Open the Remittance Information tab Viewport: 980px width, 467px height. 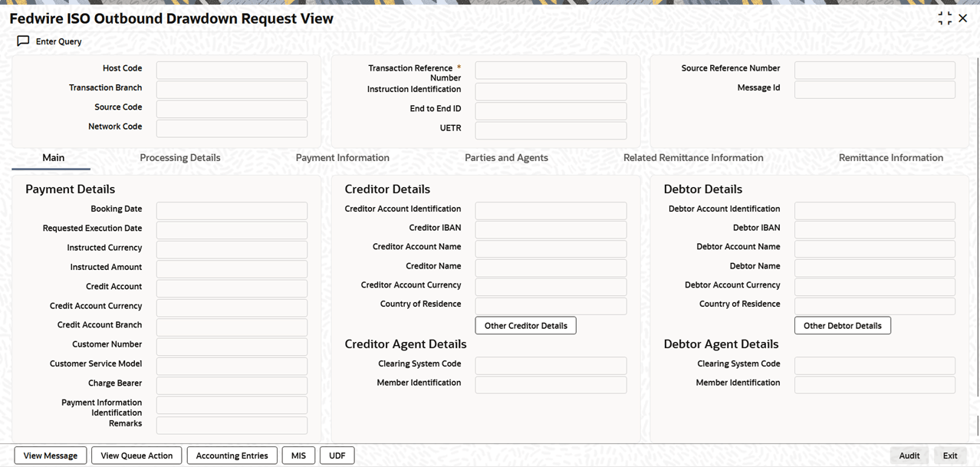891,158
